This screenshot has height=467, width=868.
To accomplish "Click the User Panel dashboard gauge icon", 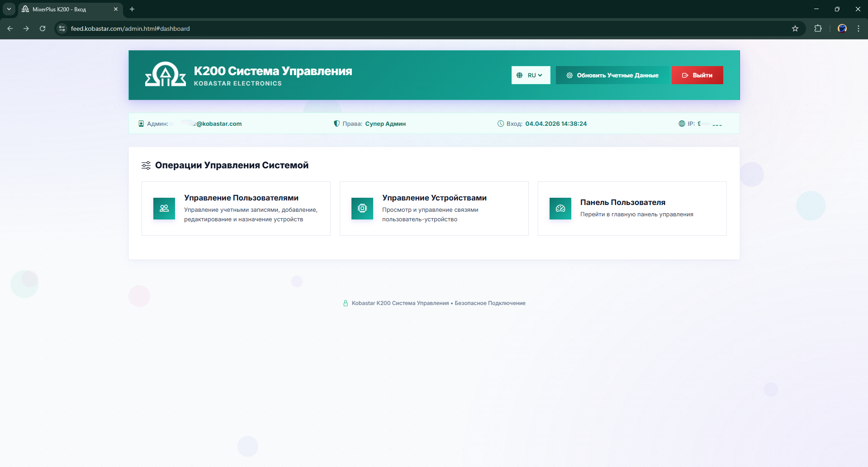I will click(x=560, y=209).
